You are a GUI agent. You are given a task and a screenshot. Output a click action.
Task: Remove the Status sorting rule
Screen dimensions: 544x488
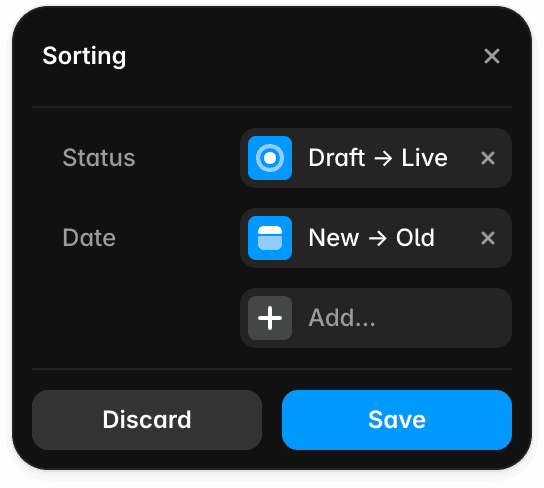click(x=488, y=158)
